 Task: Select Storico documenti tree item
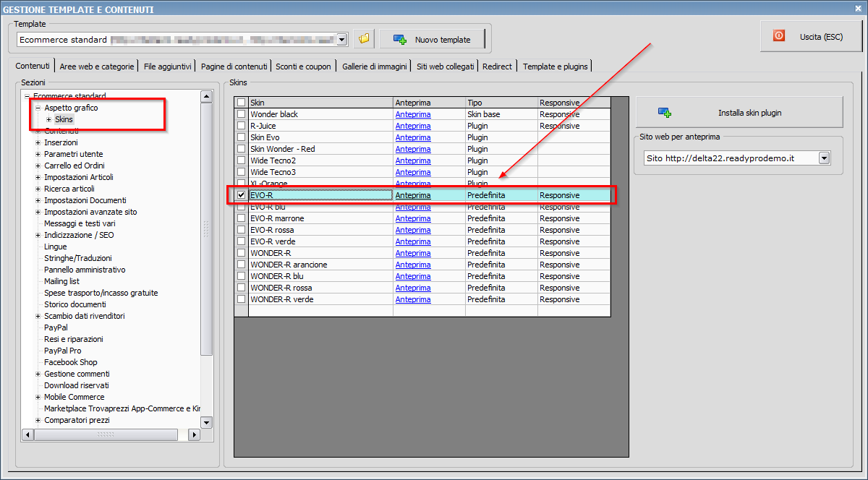(x=75, y=304)
